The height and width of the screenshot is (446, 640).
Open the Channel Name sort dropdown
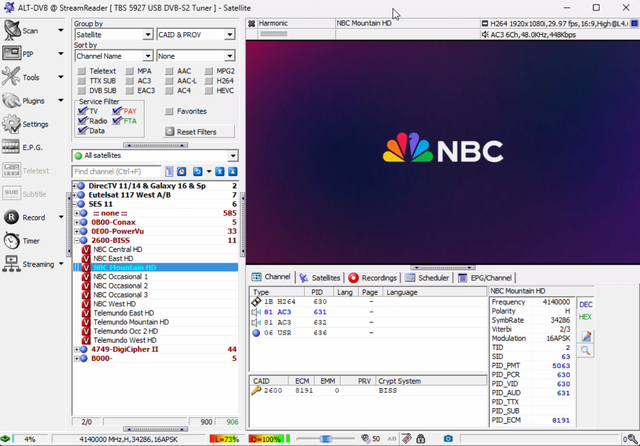pos(114,56)
